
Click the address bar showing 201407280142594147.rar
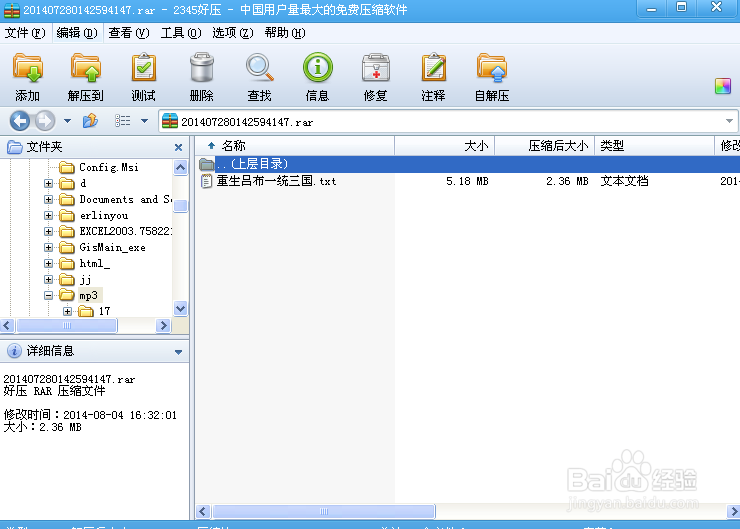pyautogui.click(x=447, y=122)
